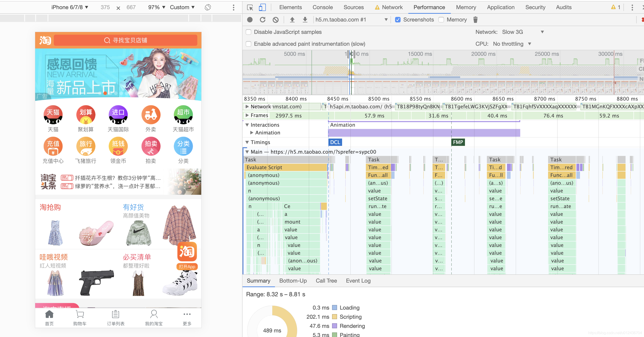Screen dimensions: 644x337
Task: Open DevTools customize kebab menu
Action: (x=632, y=8)
